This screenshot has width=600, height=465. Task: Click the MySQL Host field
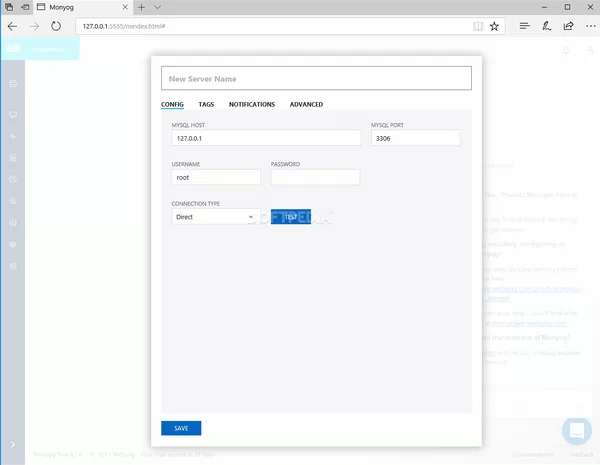pyautogui.click(x=266, y=138)
